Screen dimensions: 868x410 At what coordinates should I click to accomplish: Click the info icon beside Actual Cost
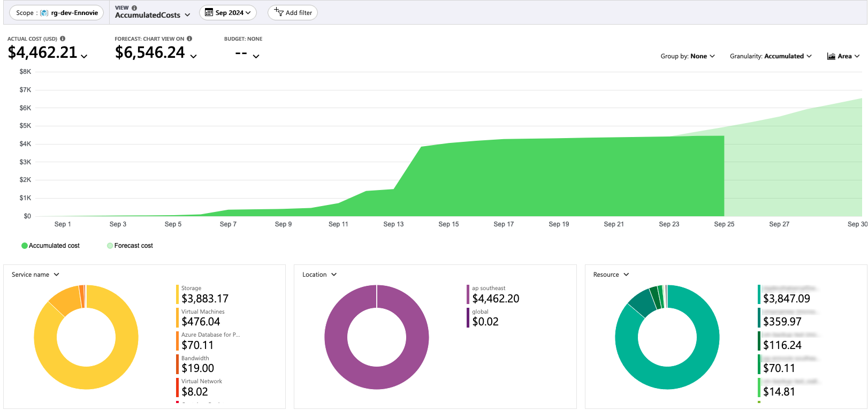coord(63,39)
